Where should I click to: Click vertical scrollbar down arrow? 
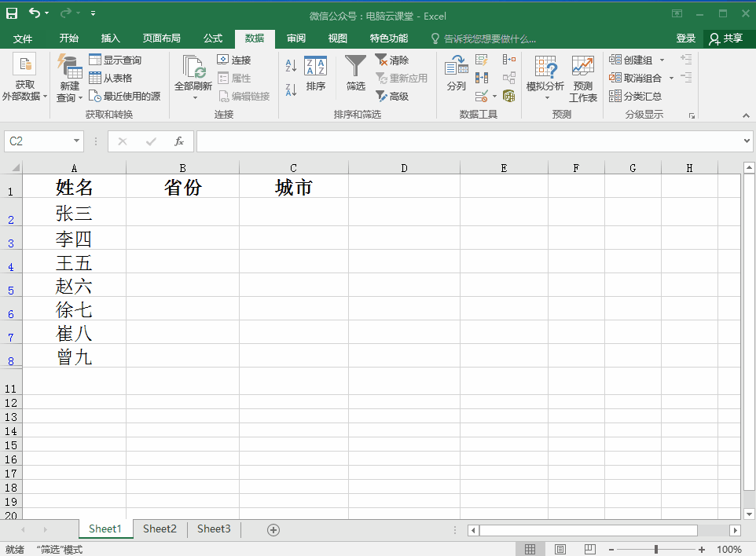pyautogui.click(x=749, y=514)
